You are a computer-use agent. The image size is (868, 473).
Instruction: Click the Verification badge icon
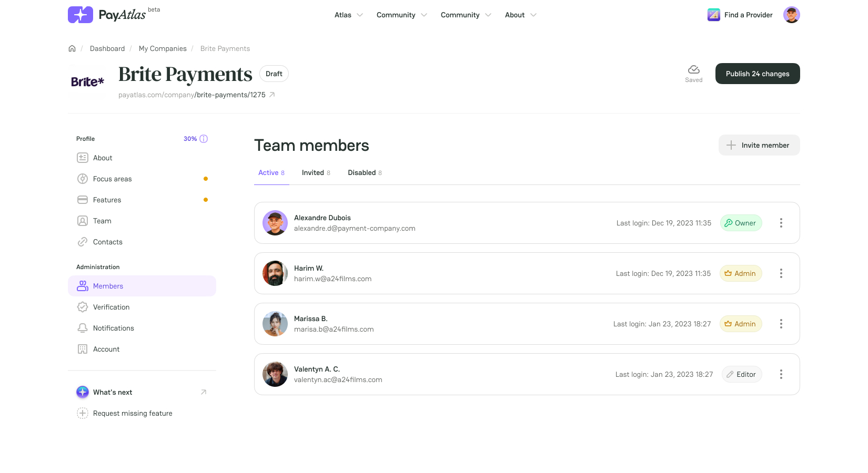pyautogui.click(x=83, y=307)
